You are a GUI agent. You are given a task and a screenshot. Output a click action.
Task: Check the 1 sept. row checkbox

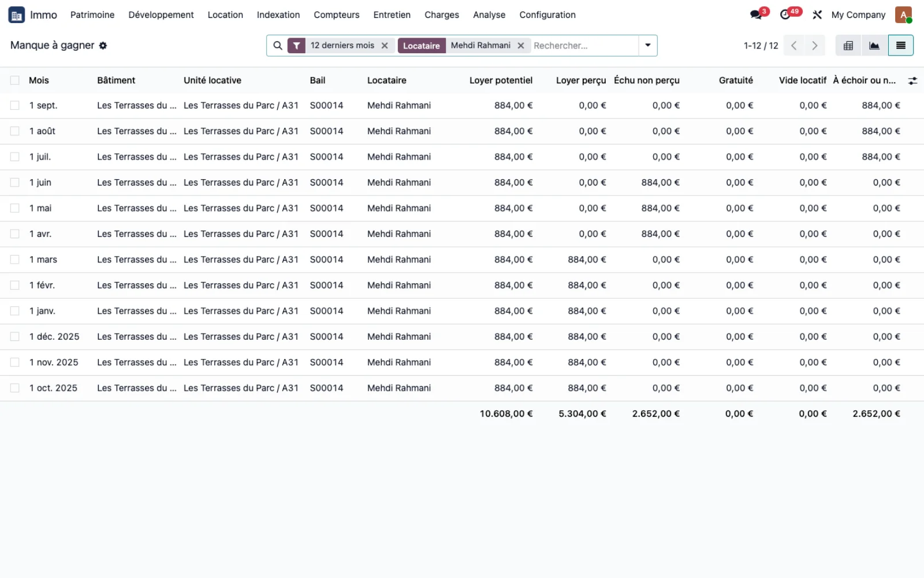(x=15, y=105)
